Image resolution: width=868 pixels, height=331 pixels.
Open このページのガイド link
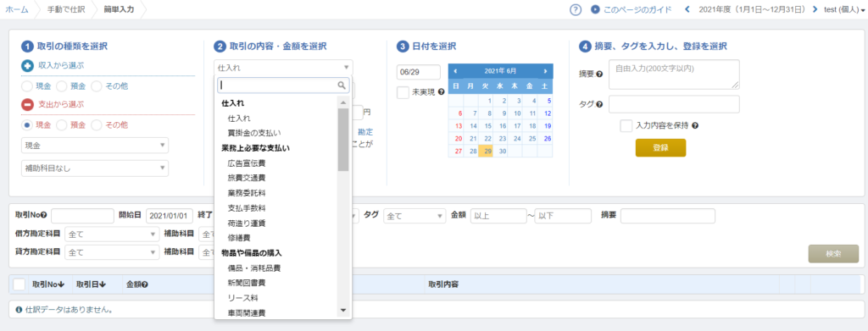(637, 9)
